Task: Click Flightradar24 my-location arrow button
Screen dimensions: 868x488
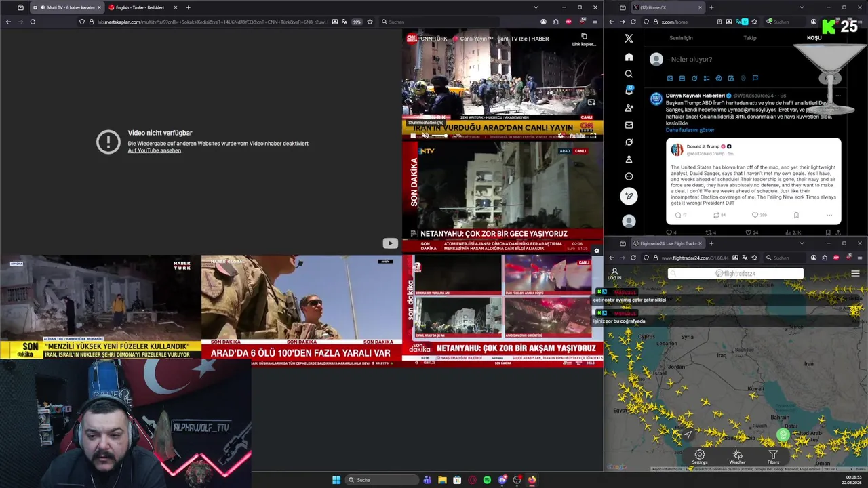Action: [688, 434]
